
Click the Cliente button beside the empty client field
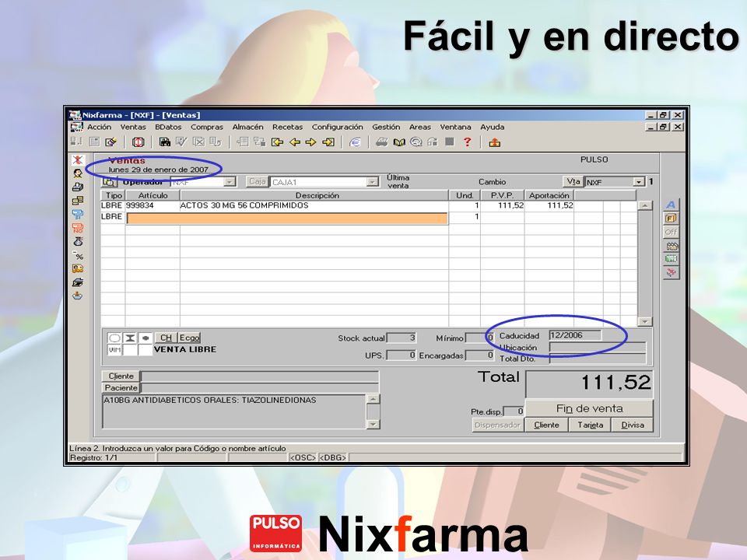click(121, 376)
